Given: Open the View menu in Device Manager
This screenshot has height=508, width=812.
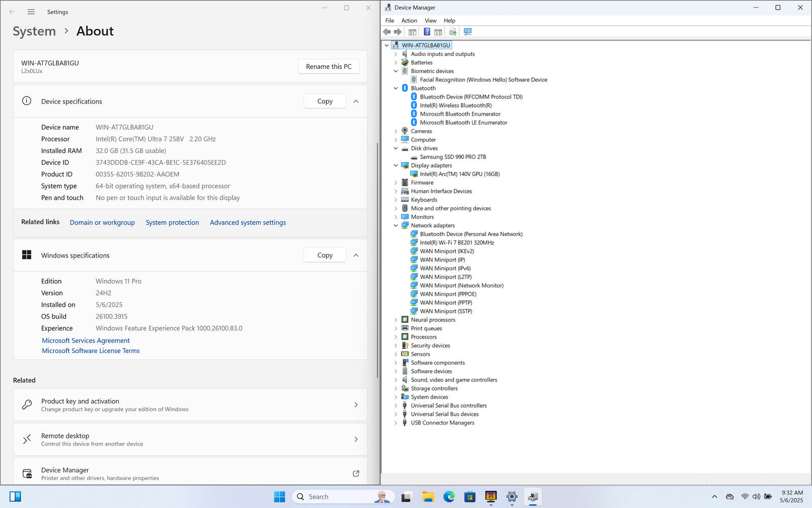Looking at the screenshot, I should click(430, 21).
